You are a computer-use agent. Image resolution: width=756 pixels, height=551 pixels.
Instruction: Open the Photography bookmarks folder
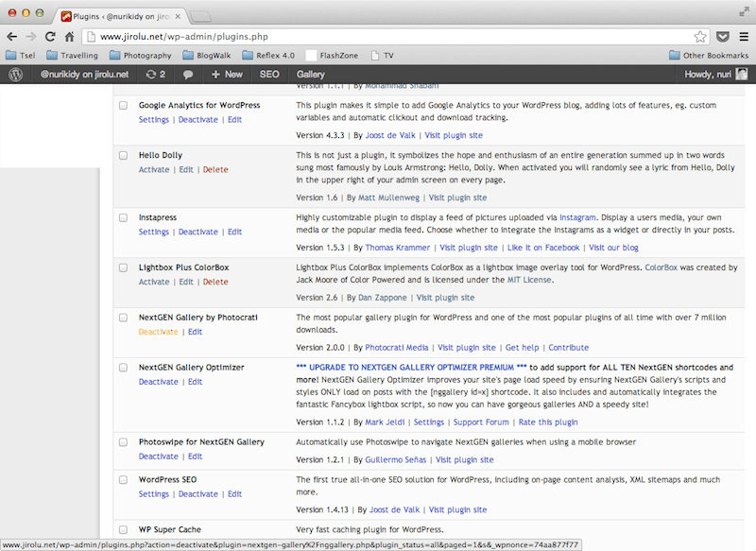click(x=139, y=56)
